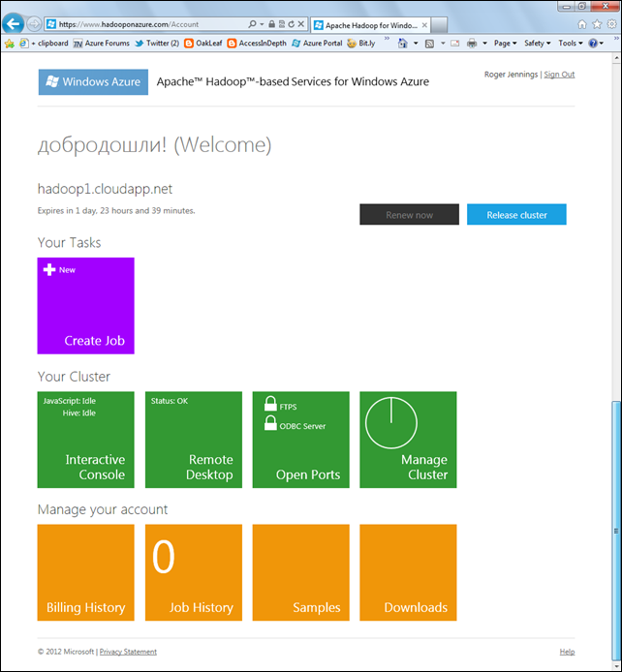Click the Release cluster button

[516, 214]
